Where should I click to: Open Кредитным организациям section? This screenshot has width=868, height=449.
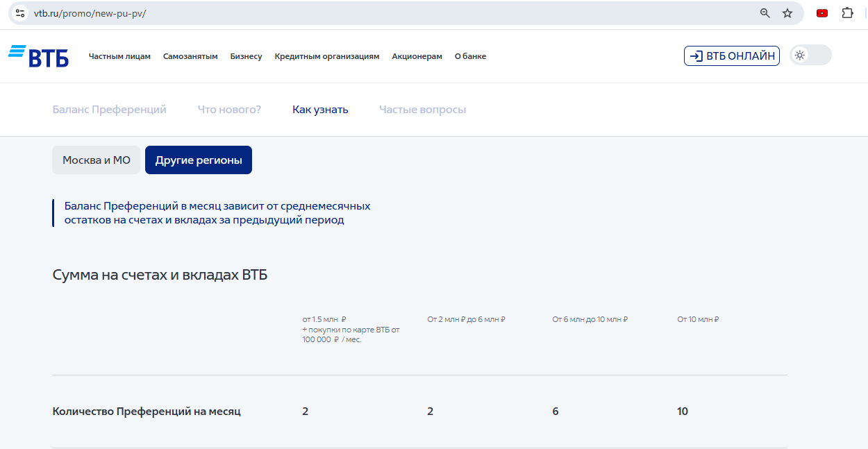tap(326, 57)
